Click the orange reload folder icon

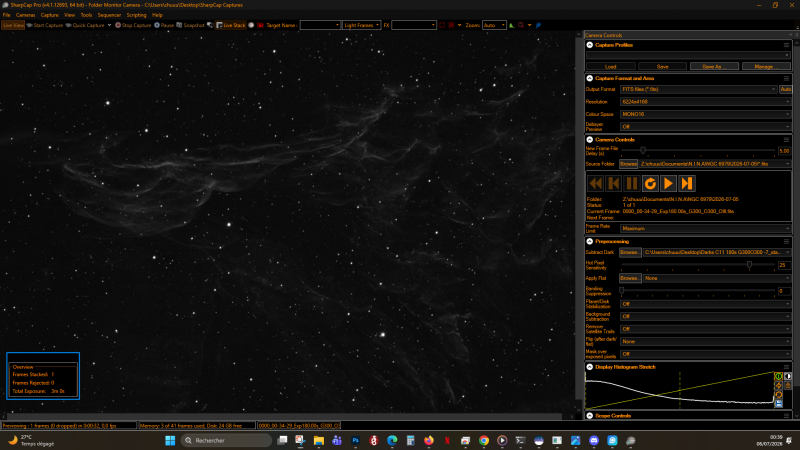650,183
